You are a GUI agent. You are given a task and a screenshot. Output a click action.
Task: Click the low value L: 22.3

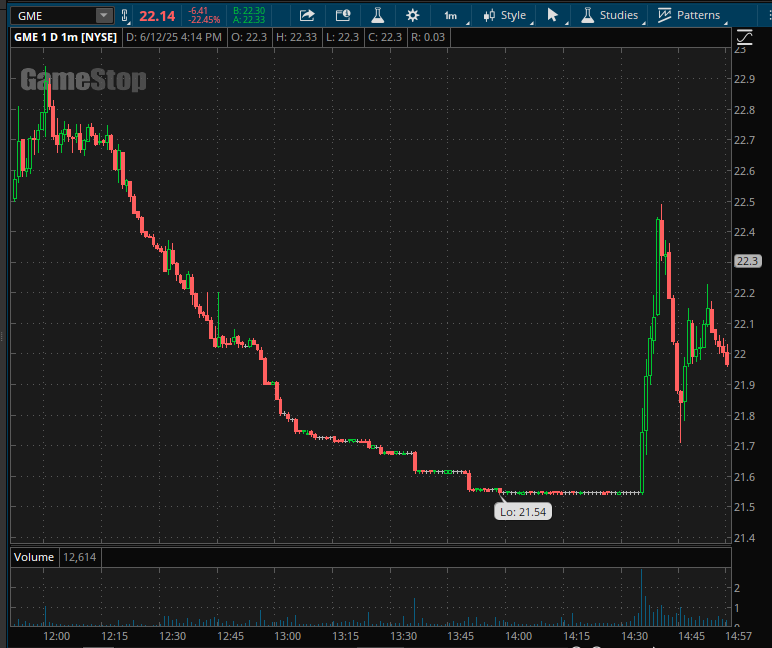(x=342, y=37)
